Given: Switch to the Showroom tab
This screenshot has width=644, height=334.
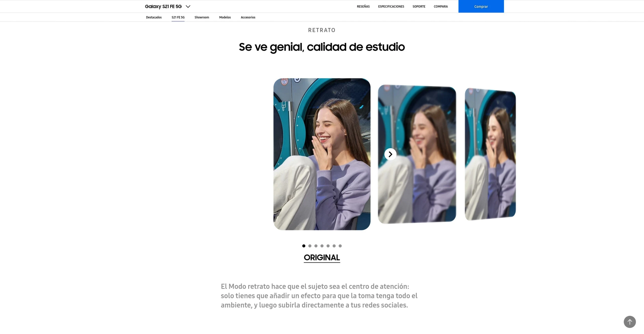Looking at the screenshot, I should coord(202,17).
